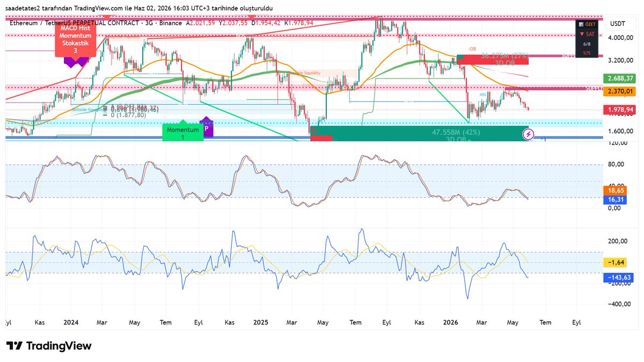Click the purple lightning bolt icon
This screenshot has height=362, width=644.
(x=529, y=134)
